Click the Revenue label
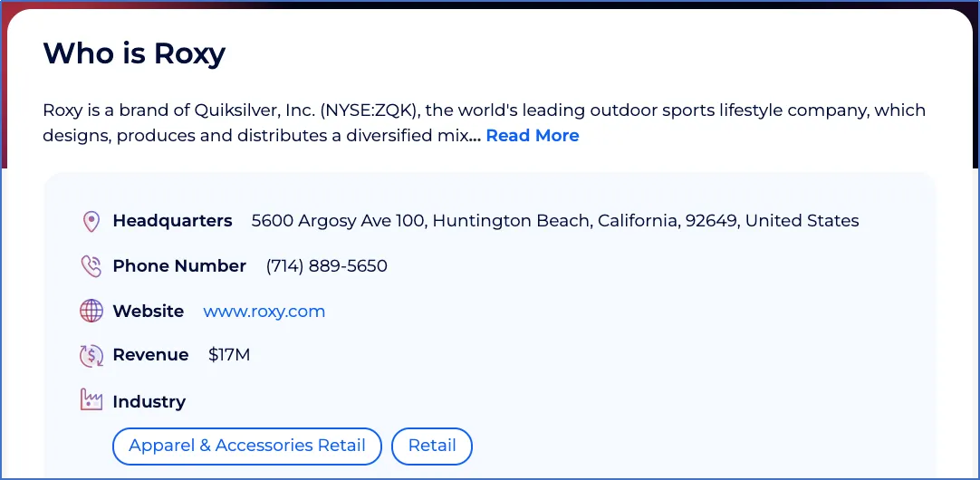 click(150, 355)
